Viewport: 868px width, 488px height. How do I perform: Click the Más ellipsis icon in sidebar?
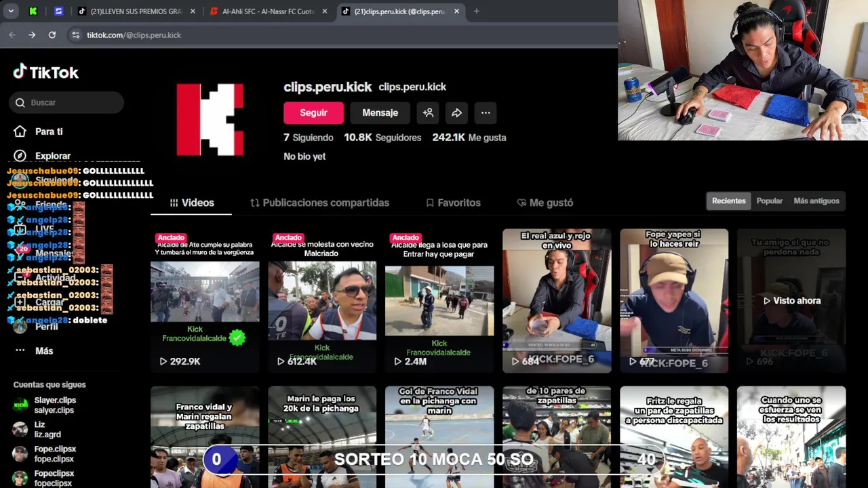tap(20, 350)
